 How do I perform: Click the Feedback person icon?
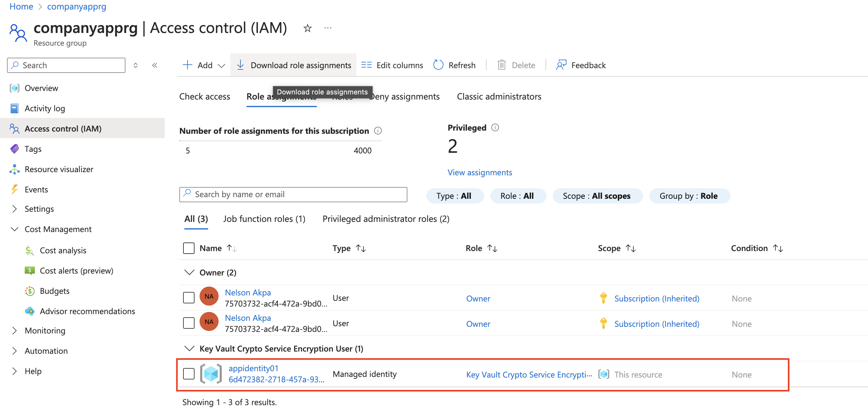pyautogui.click(x=561, y=65)
